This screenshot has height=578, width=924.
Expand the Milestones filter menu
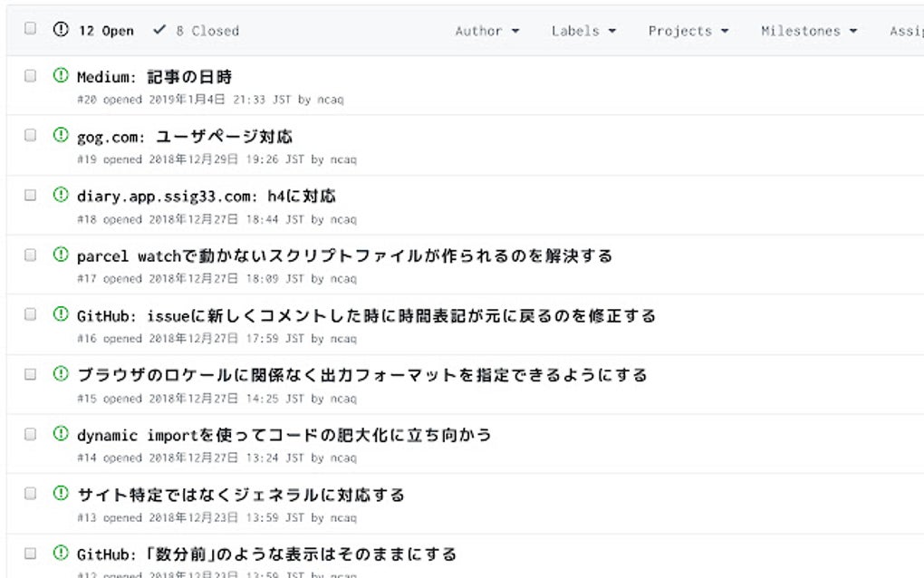(x=807, y=30)
